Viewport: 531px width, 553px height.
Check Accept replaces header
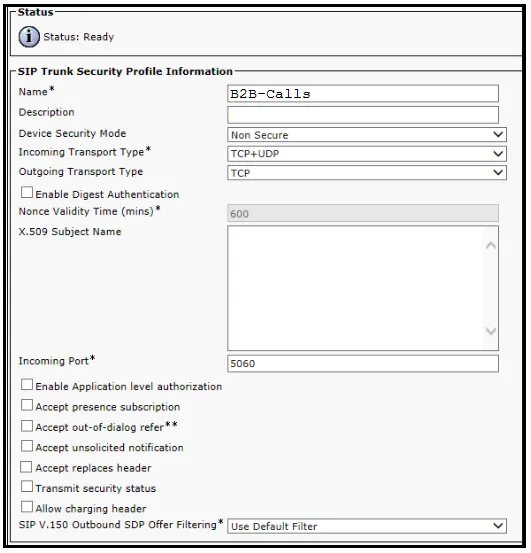point(26,467)
